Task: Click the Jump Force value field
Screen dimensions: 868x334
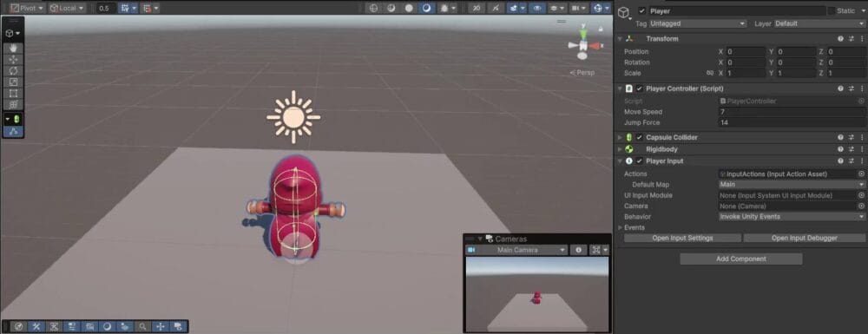Action: click(x=792, y=123)
